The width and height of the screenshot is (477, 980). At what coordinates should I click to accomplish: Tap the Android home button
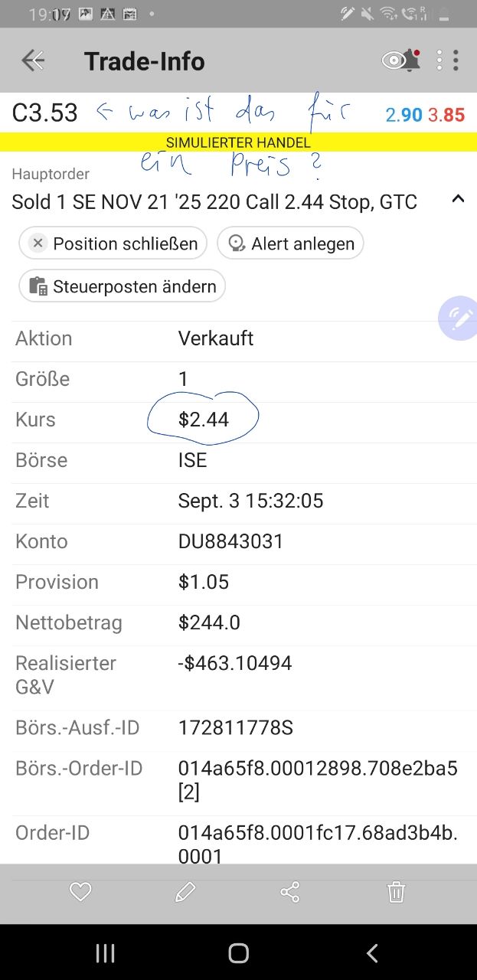tap(239, 953)
